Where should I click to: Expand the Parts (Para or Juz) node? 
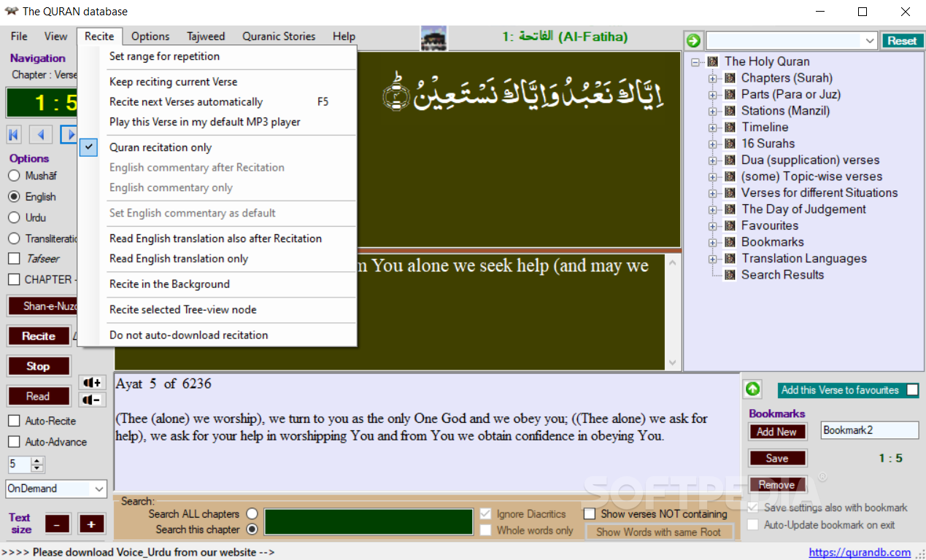(x=713, y=95)
